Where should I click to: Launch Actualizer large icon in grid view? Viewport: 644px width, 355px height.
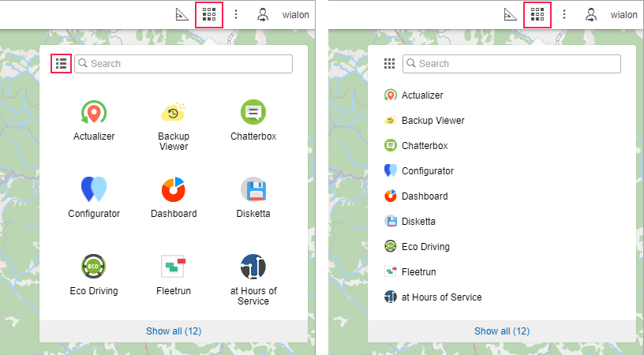[94, 112]
